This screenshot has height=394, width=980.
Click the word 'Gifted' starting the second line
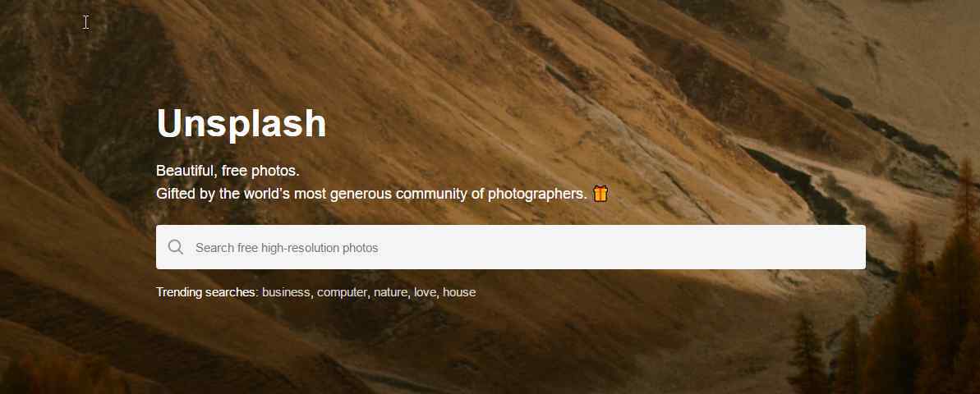[x=177, y=195]
